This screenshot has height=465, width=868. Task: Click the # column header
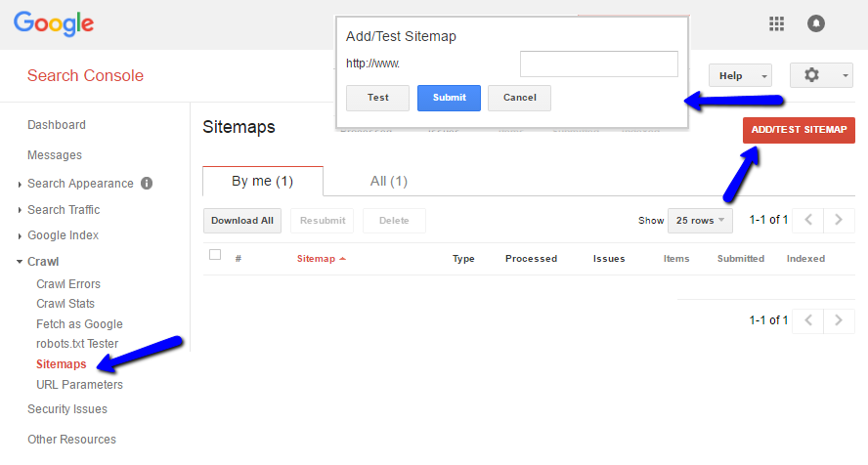pos(239,259)
